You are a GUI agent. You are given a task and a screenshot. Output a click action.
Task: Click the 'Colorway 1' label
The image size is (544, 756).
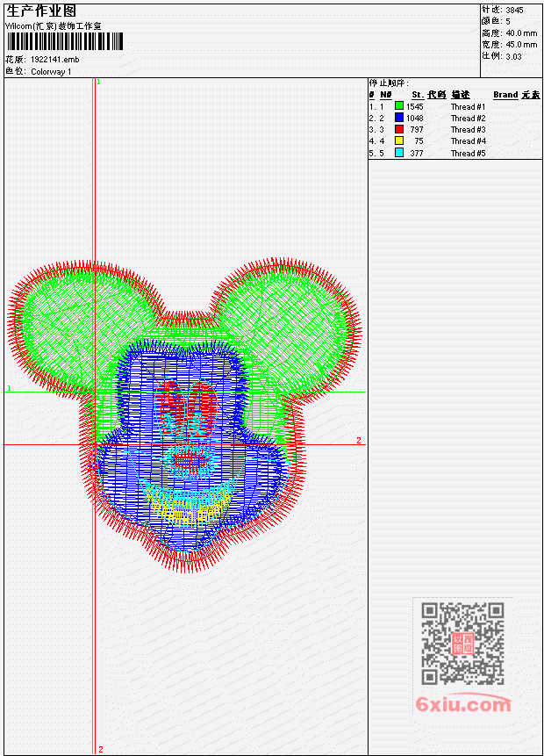(51, 71)
